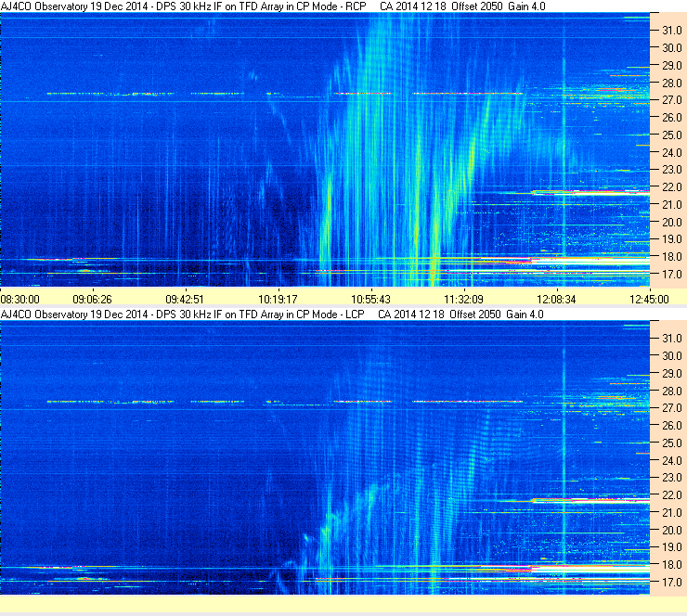The width and height of the screenshot is (687, 616).
Task: Click the 19.0 label on LCP axis
Action: [x=672, y=547]
